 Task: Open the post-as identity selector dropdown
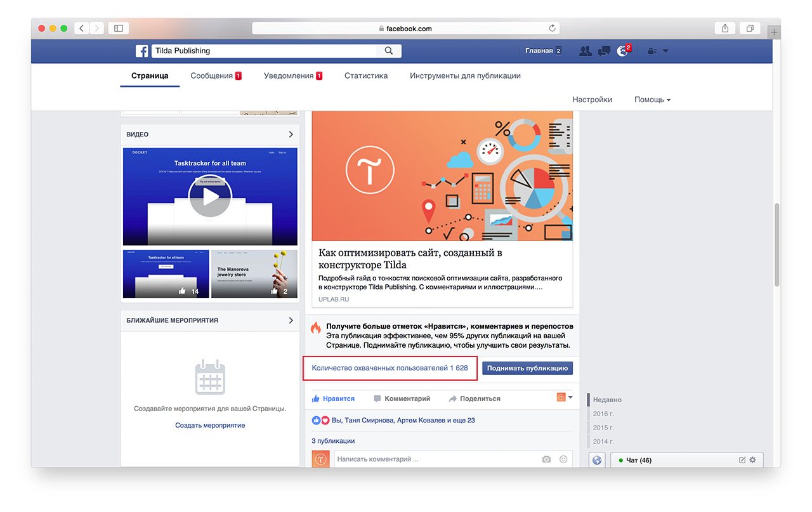565,397
